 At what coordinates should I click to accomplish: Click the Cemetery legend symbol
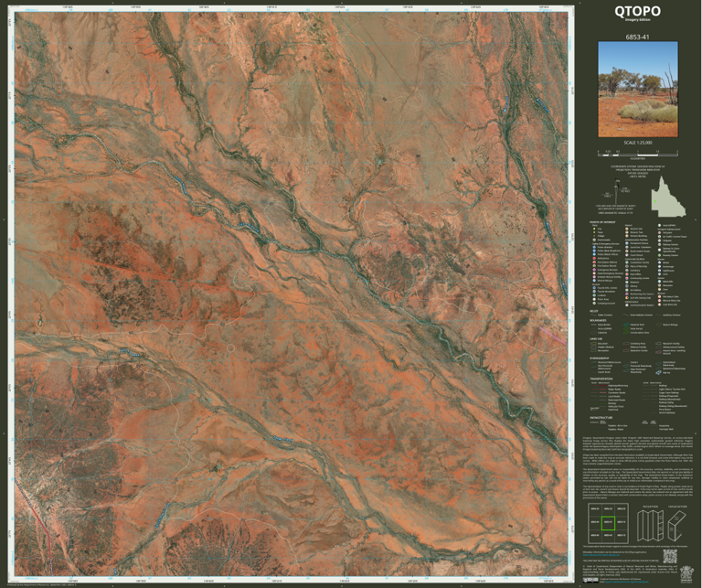click(627, 271)
